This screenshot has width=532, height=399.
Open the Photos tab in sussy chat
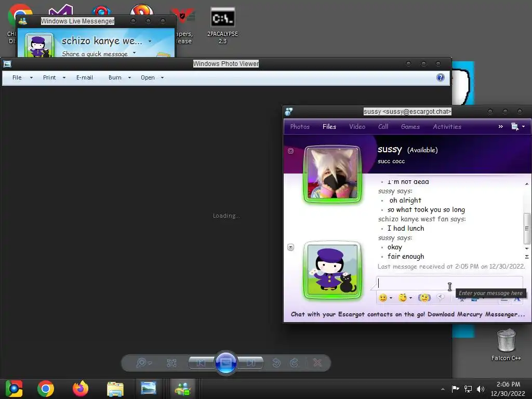[x=300, y=127]
